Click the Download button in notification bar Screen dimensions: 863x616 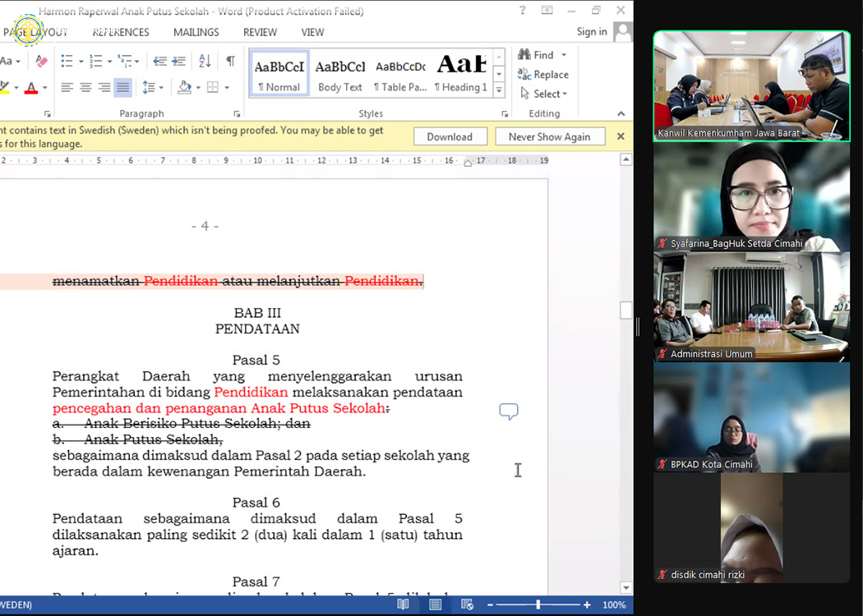point(450,136)
